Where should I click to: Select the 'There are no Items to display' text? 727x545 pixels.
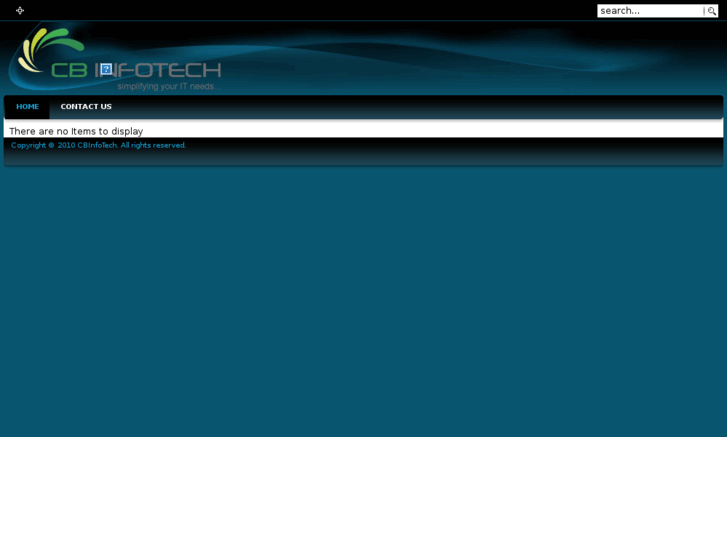(76, 131)
